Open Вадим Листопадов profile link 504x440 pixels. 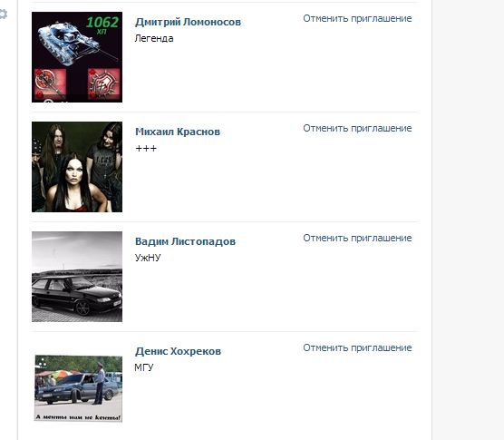click(185, 241)
